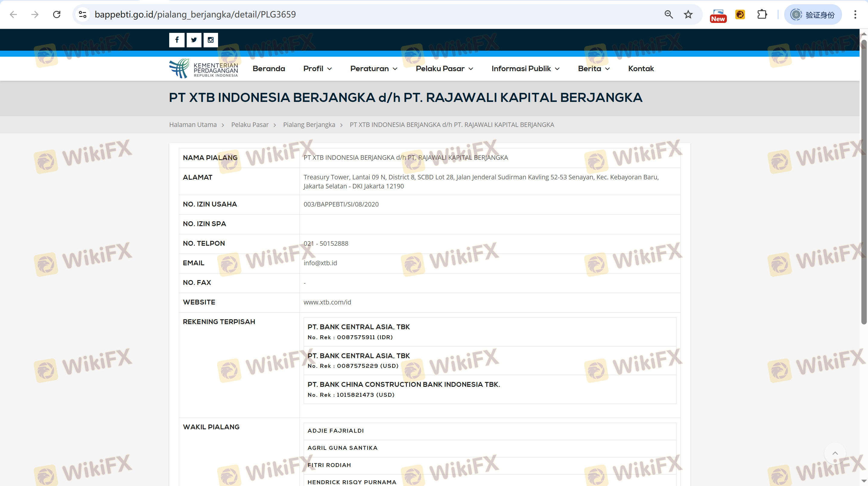This screenshot has height=486, width=868.
Task: Expand the Informasi Publik dropdown
Action: 525,69
